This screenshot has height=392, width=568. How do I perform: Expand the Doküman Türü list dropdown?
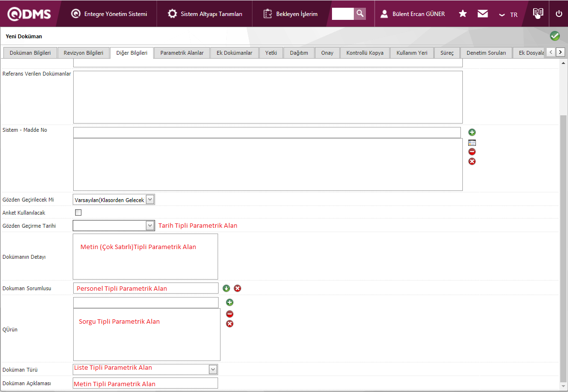click(212, 370)
